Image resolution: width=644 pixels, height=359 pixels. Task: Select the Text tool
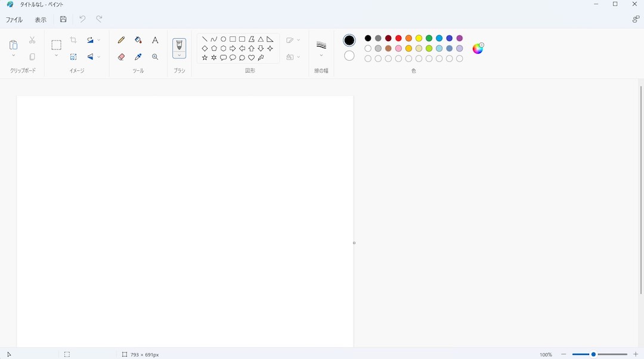pyautogui.click(x=154, y=41)
